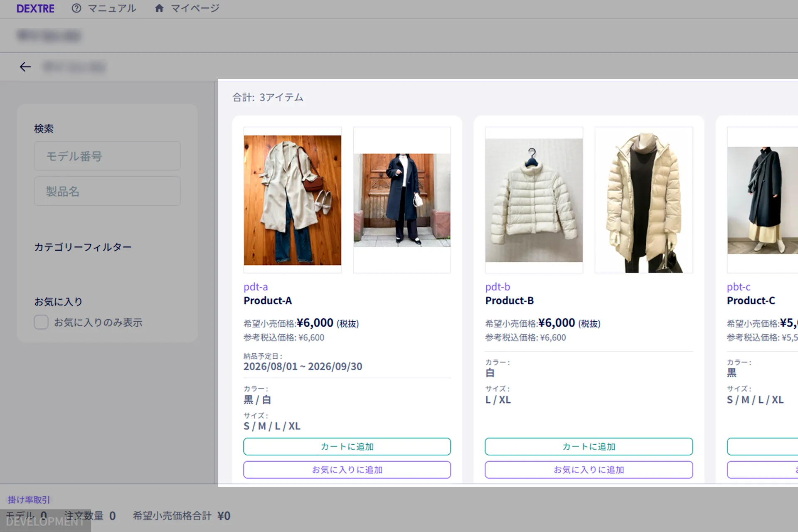
Task: Add Product-A to cart with カートに追加
Action: (347, 446)
